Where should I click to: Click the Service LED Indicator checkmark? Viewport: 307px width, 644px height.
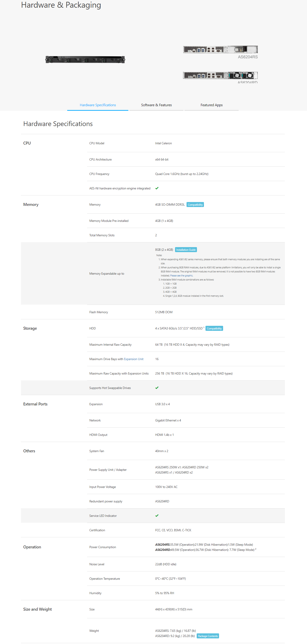pos(157,515)
